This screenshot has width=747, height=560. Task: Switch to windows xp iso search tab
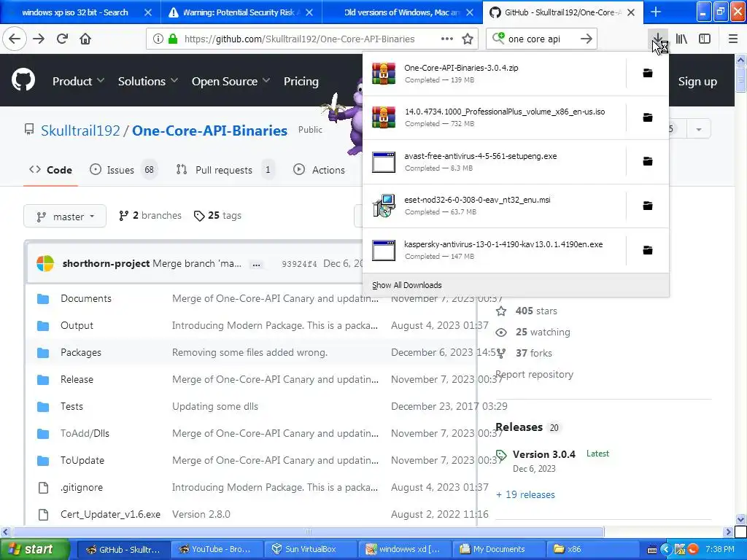75,12
